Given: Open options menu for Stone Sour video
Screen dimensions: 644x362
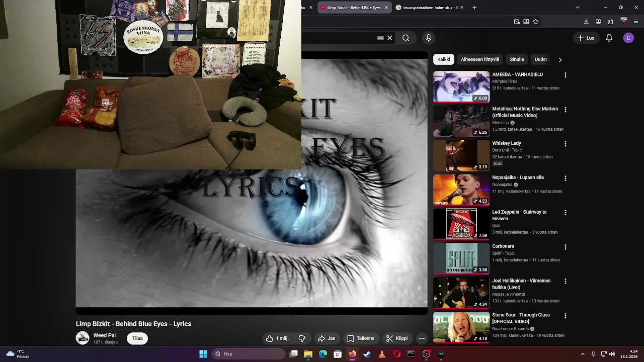Looking at the screenshot, I should [x=565, y=316].
